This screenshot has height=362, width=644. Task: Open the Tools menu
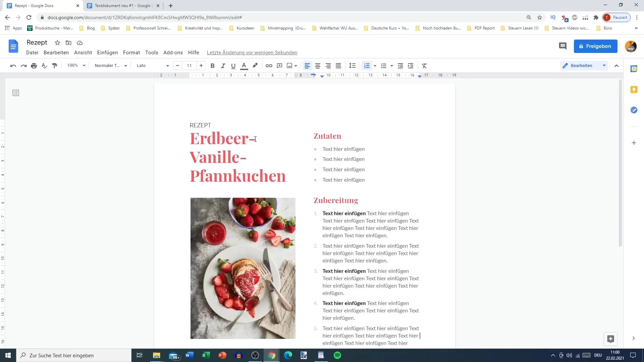(x=152, y=53)
